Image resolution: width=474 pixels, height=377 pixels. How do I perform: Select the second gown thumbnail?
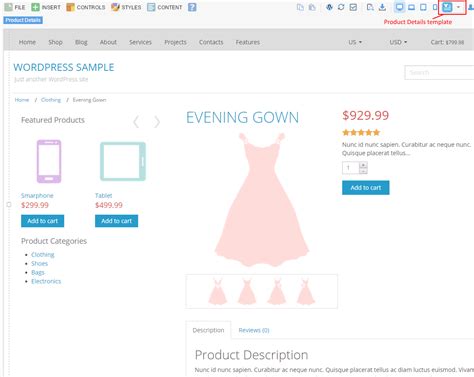(x=247, y=292)
